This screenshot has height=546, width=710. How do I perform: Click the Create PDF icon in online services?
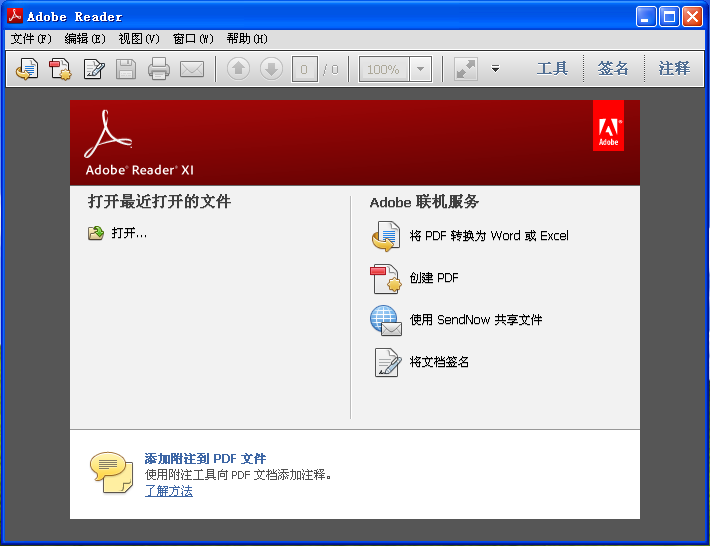tap(386, 279)
